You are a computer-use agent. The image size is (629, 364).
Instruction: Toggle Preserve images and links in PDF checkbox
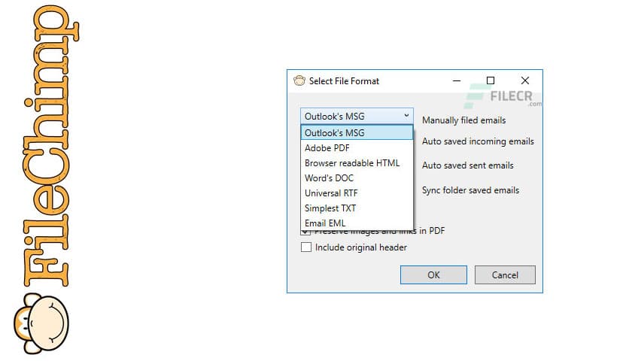[x=305, y=232]
